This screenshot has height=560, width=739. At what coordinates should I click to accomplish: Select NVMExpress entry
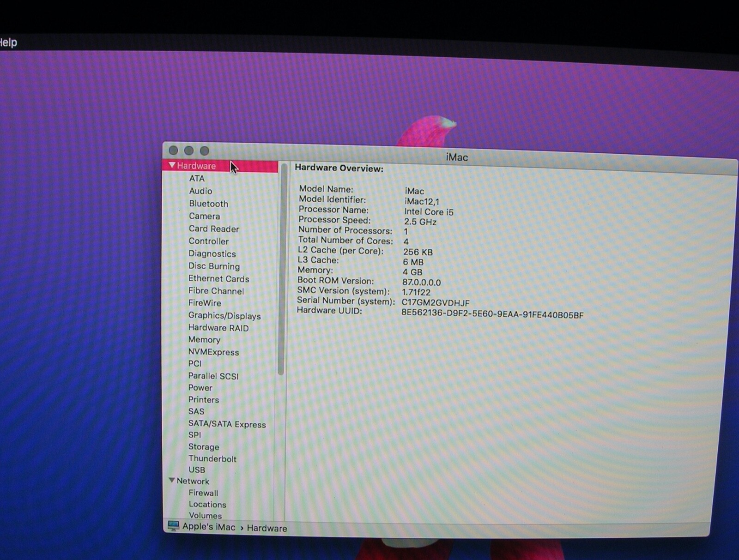click(213, 352)
